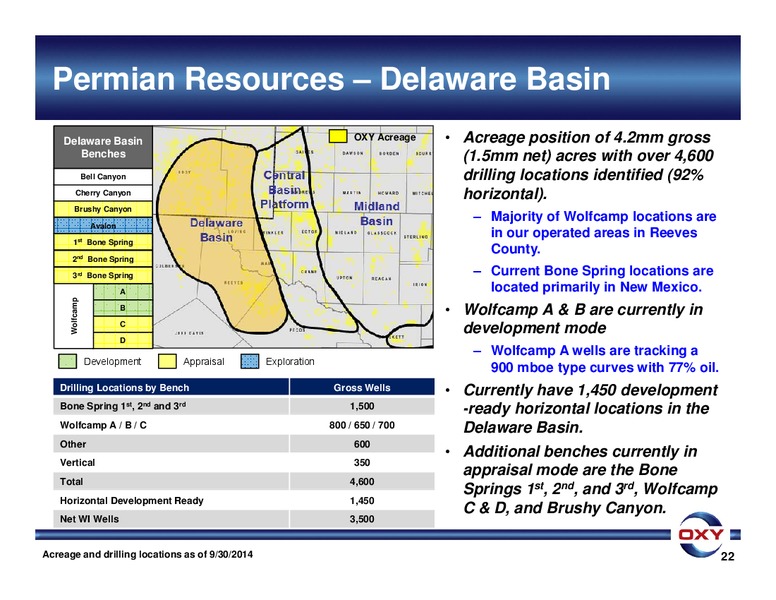
Task: Click the 'Current Bone Spring locations' sub-bullet
Action: (602, 279)
